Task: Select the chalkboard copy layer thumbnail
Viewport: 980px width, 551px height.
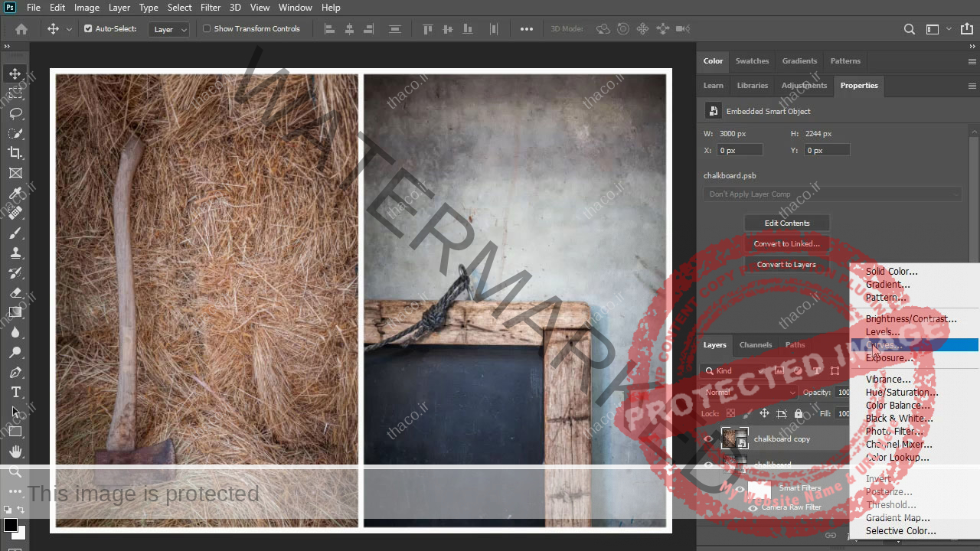Action: point(733,439)
